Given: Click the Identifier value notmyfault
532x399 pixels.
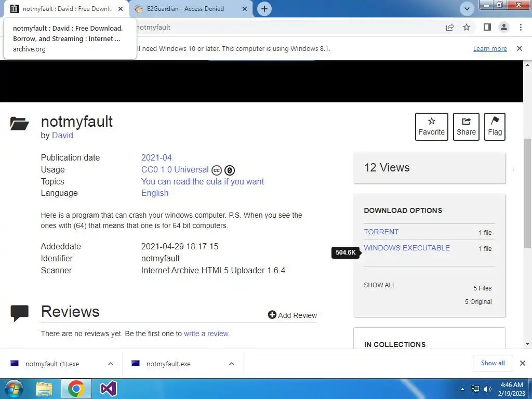Looking at the screenshot, I should coord(161,259).
